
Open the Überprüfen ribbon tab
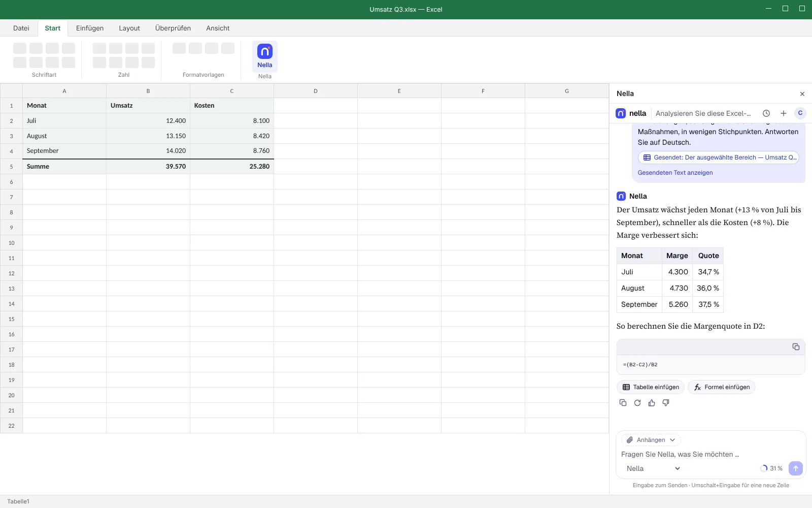pyautogui.click(x=173, y=28)
